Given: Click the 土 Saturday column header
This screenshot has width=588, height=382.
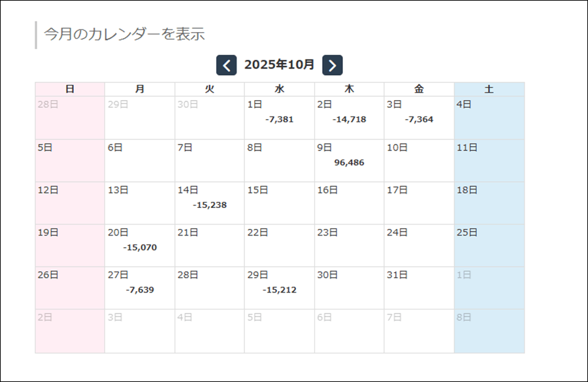Looking at the screenshot, I should (x=489, y=90).
